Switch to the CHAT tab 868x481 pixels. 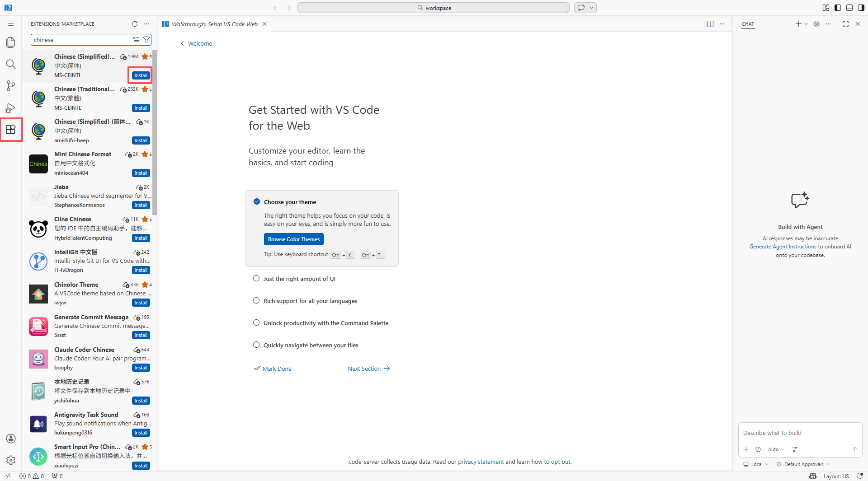click(748, 24)
